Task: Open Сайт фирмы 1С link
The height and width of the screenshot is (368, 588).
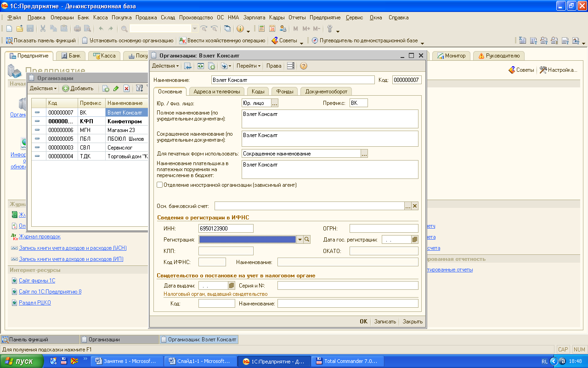Action: 37,281
